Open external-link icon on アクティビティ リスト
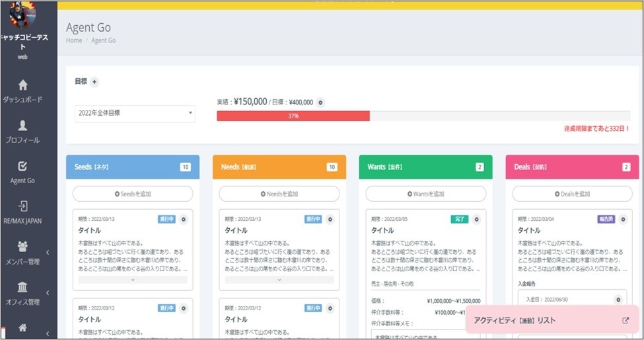Viewport: 644px width, 340px height. [626, 320]
